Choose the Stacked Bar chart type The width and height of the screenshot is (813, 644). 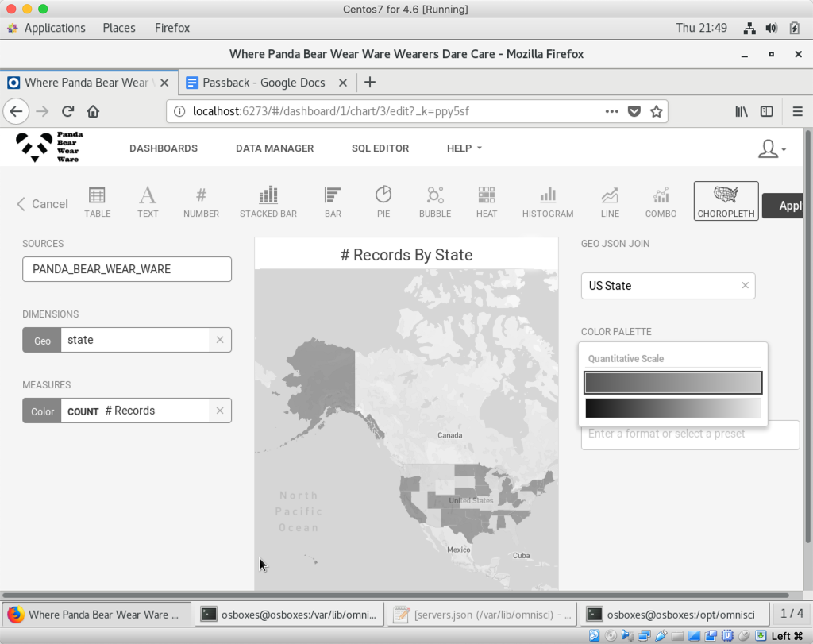(268, 202)
